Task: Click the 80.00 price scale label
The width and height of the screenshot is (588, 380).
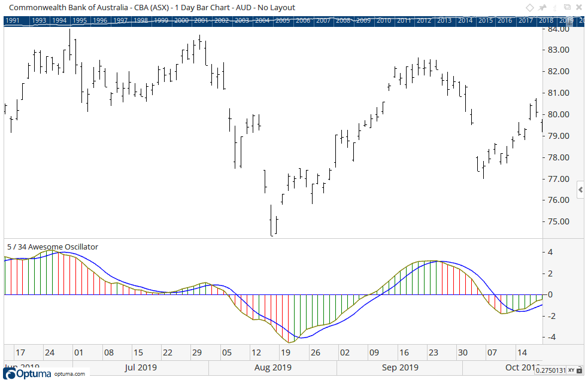Action: tap(559, 114)
